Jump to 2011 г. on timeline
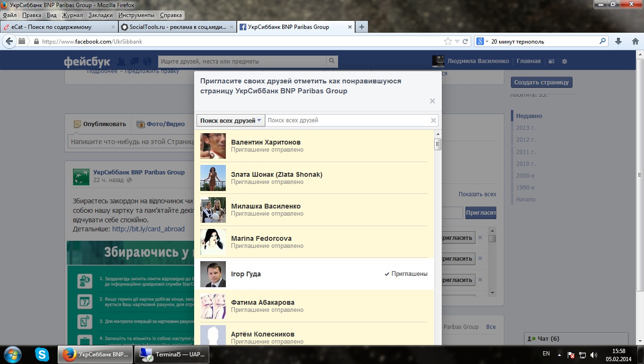The image size is (644, 364). point(526,152)
